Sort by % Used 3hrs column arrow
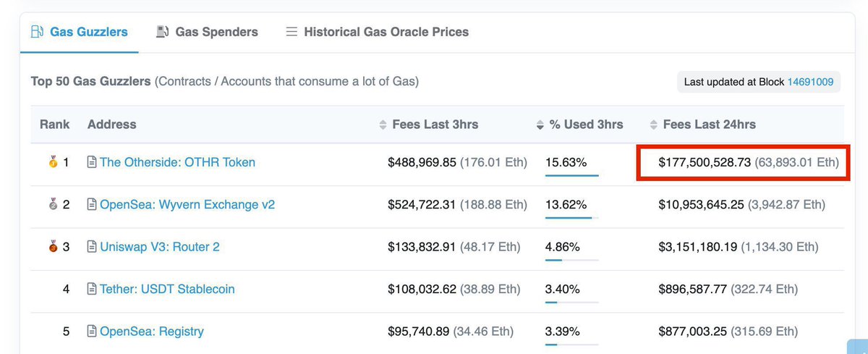Screen dimensions: 868x354 pyautogui.click(x=540, y=125)
